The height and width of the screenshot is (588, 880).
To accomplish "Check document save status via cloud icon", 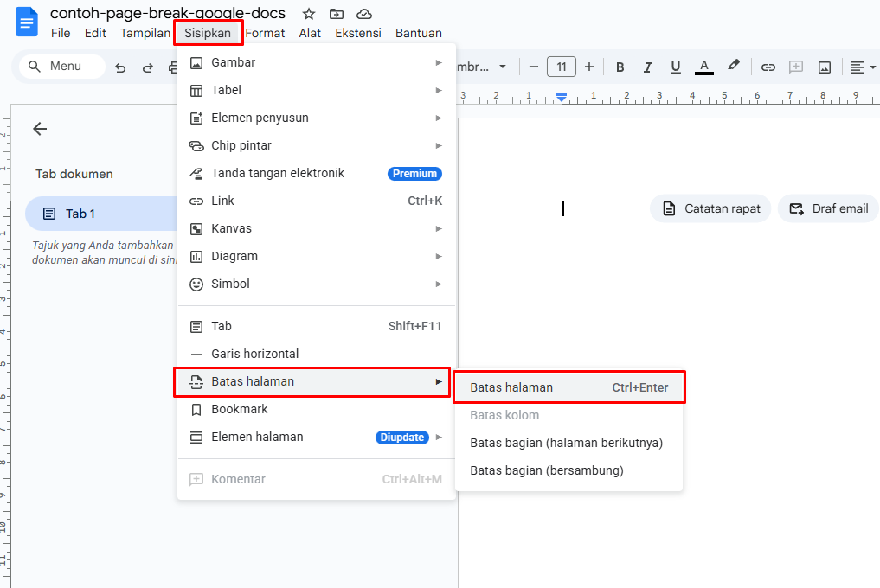I will click(x=363, y=13).
